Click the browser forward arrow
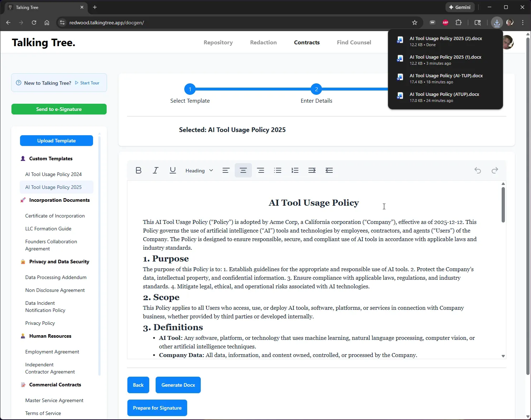The height and width of the screenshot is (420, 531). pyautogui.click(x=21, y=23)
